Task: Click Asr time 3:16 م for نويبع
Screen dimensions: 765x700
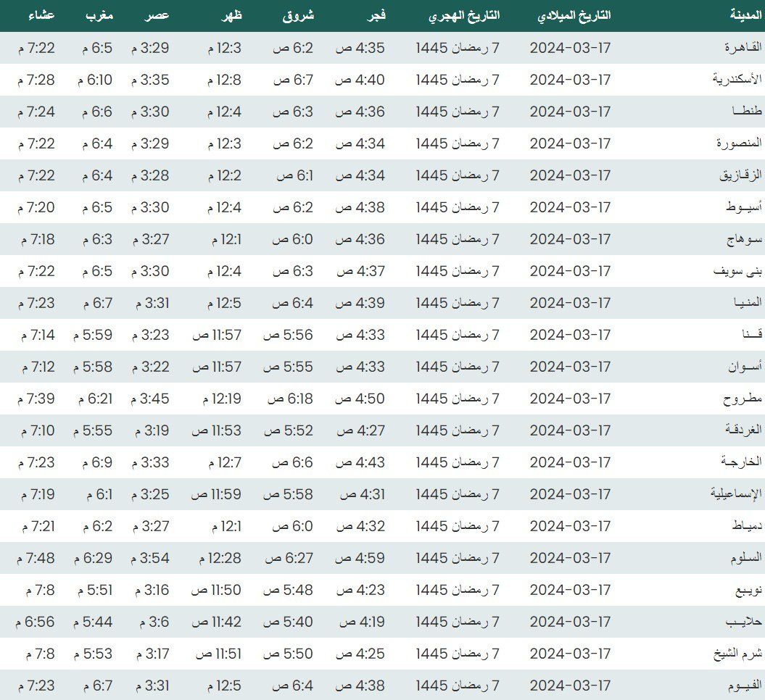Action: (152, 590)
